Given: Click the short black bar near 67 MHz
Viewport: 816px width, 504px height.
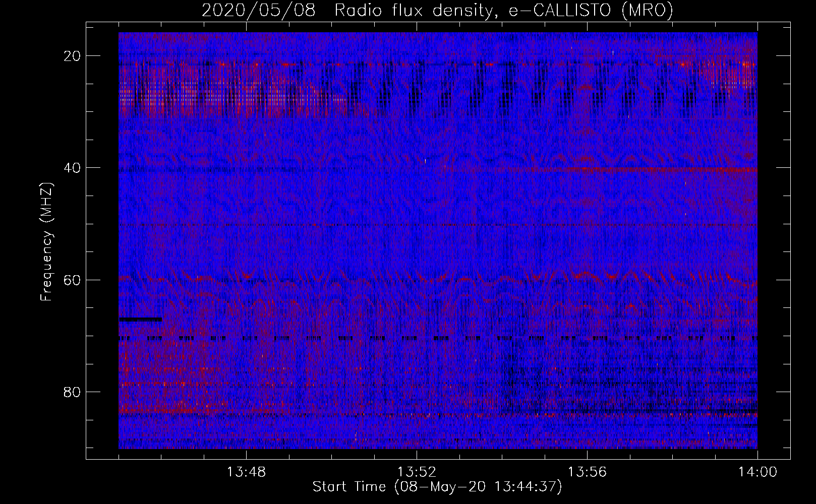Looking at the screenshot, I should (141, 319).
